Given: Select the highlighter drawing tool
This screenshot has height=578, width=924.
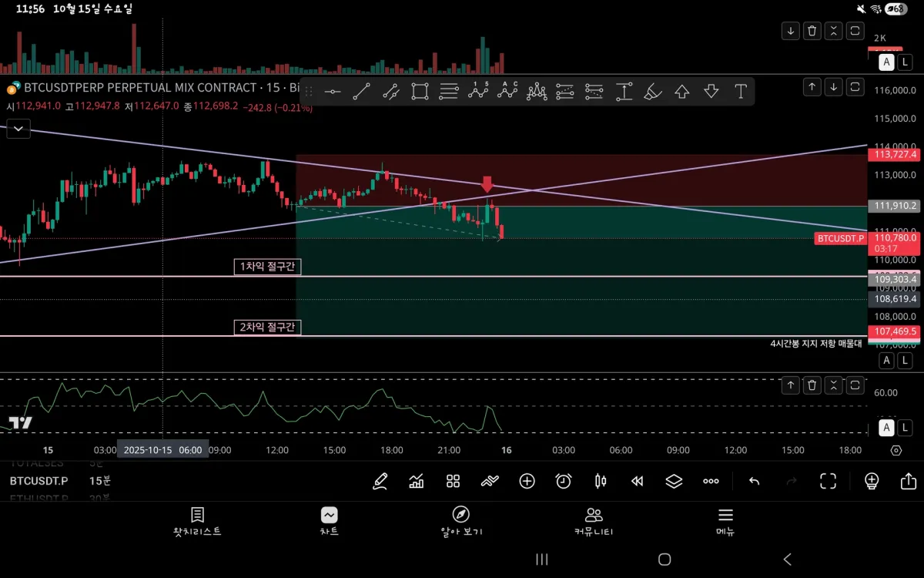Looking at the screenshot, I should 653,92.
